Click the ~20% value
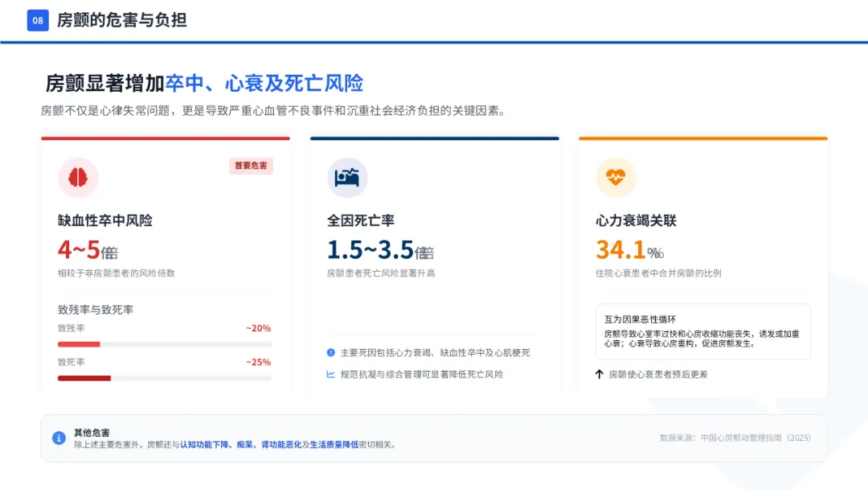Viewport: 868px width, 489px height. tap(259, 328)
